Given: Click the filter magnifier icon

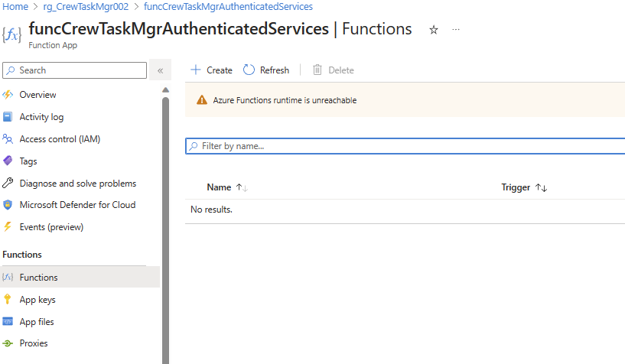Looking at the screenshot, I should coord(194,146).
